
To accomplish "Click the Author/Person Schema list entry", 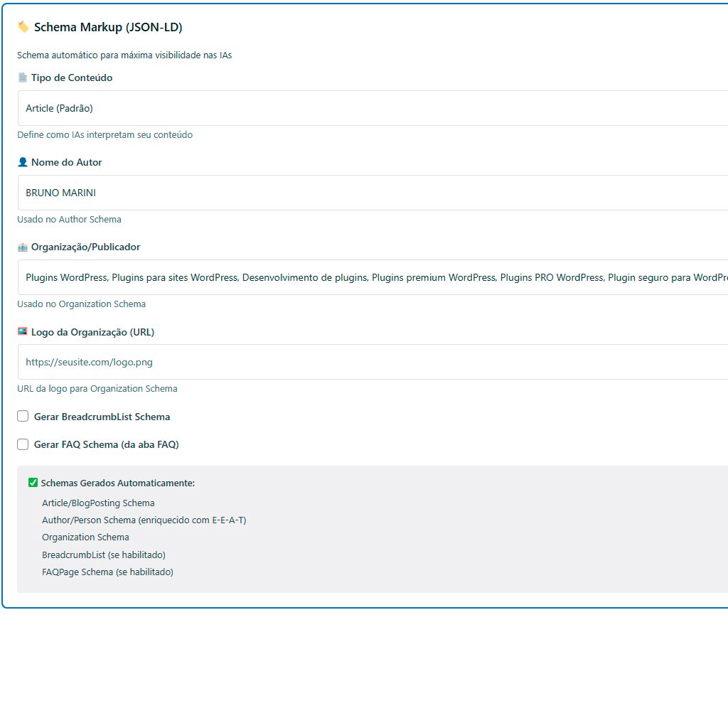I will pyautogui.click(x=144, y=520).
